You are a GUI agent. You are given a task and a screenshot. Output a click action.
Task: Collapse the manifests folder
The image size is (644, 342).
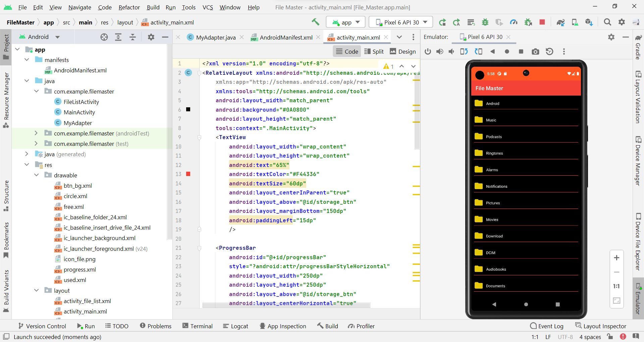click(27, 60)
